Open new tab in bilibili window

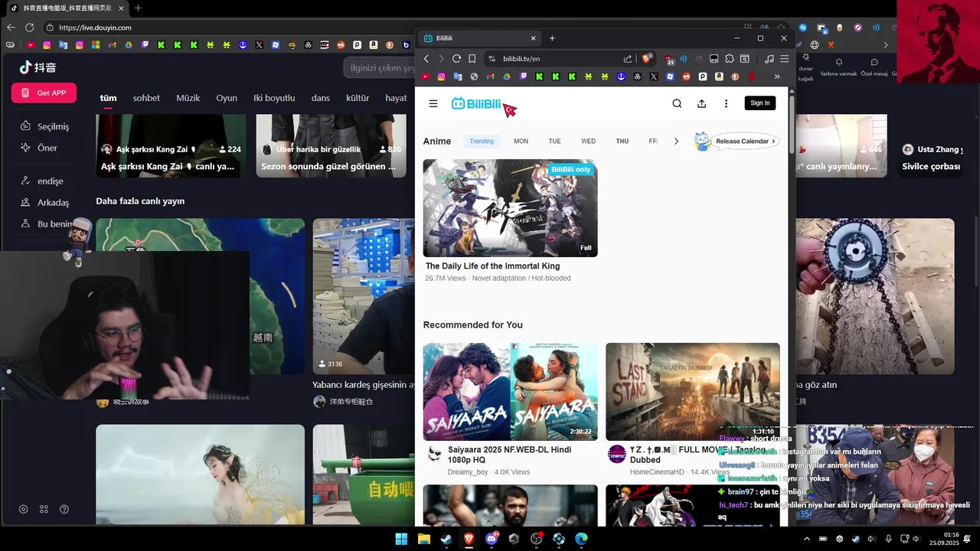tap(552, 38)
